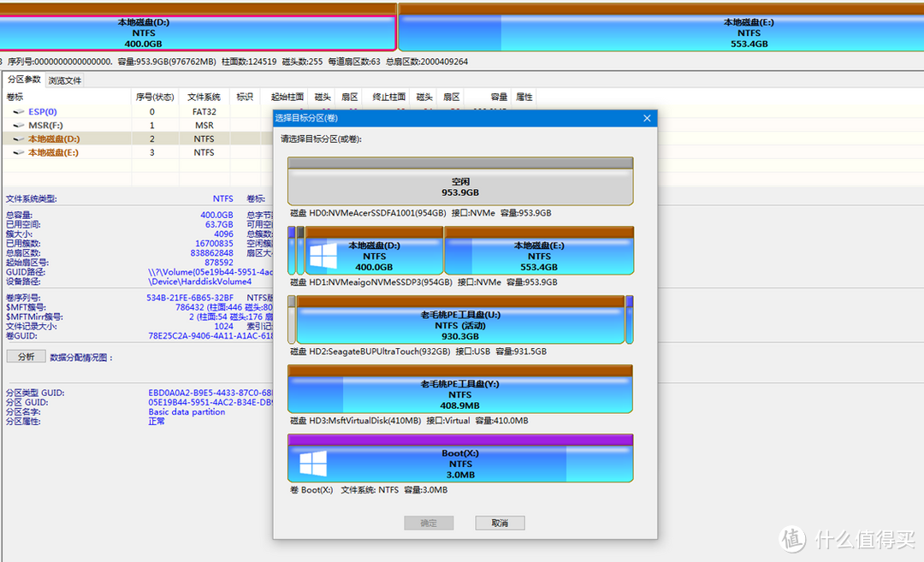Image resolution: width=924 pixels, height=562 pixels.
Task: Select 本地磁盘(E:) 553.4GB in the dialog
Action: (539, 255)
